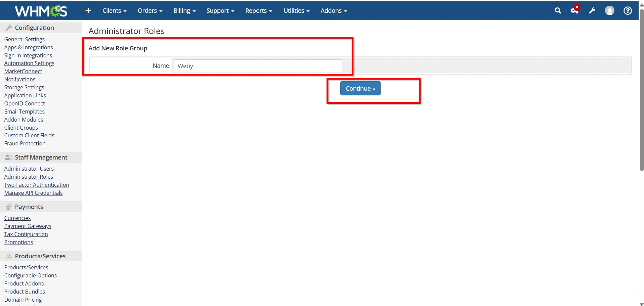Click the Administrator Roles page heading
This screenshot has width=644, height=306.
tap(126, 31)
